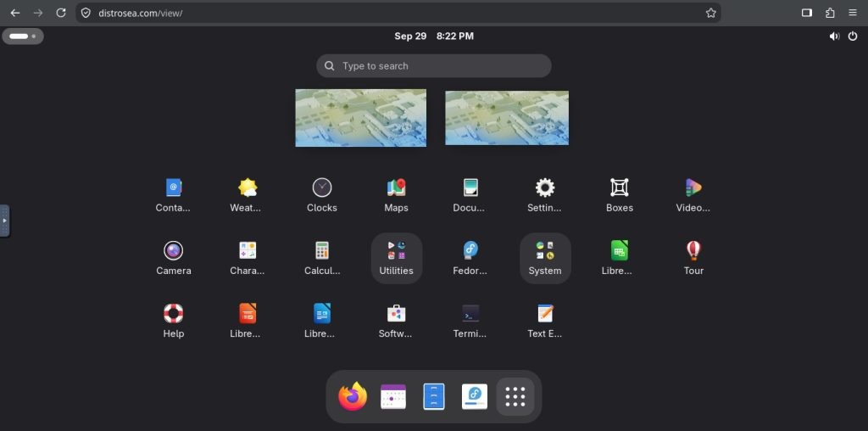Open the Videos app
This screenshot has width=868, height=431.
(x=693, y=195)
